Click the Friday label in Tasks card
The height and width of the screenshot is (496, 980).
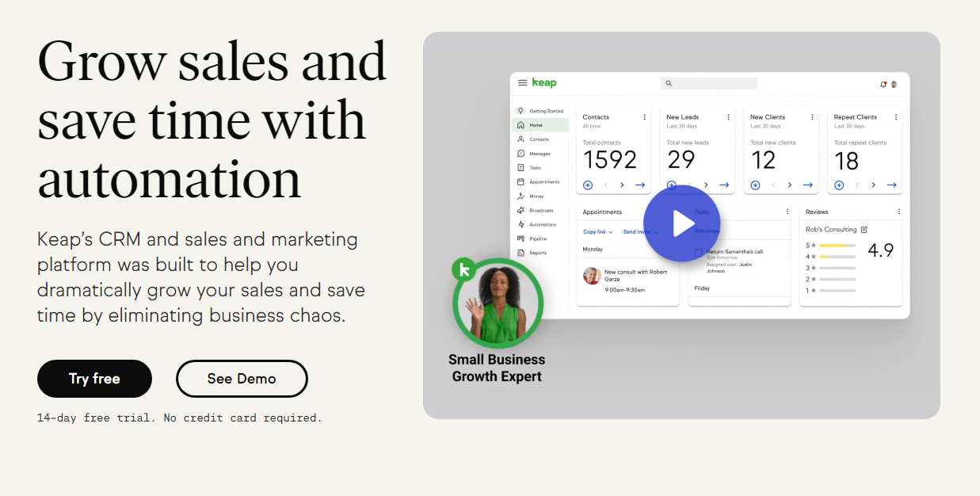[702, 288]
